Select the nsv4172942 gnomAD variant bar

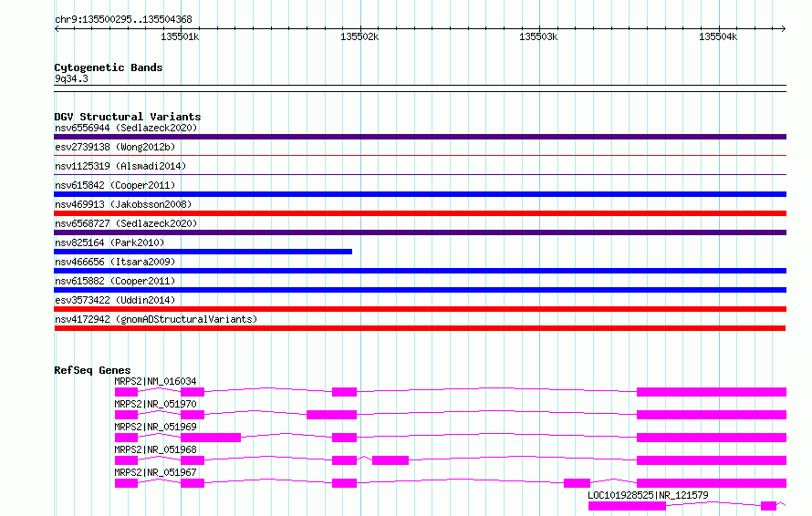[420, 328]
